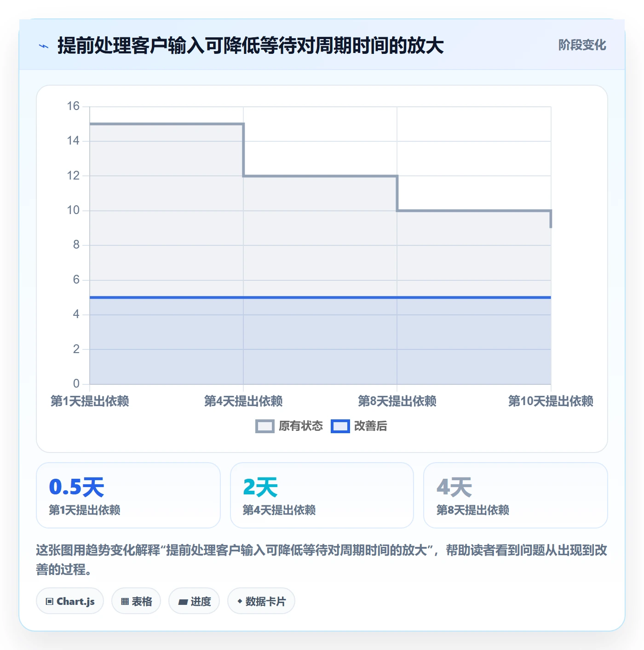644x650 pixels.
Task: Click the y-axis value 14
Action: [73, 141]
